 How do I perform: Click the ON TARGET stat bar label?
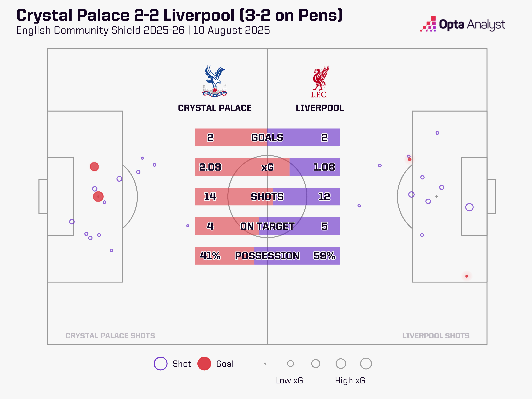tap(267, 226)
